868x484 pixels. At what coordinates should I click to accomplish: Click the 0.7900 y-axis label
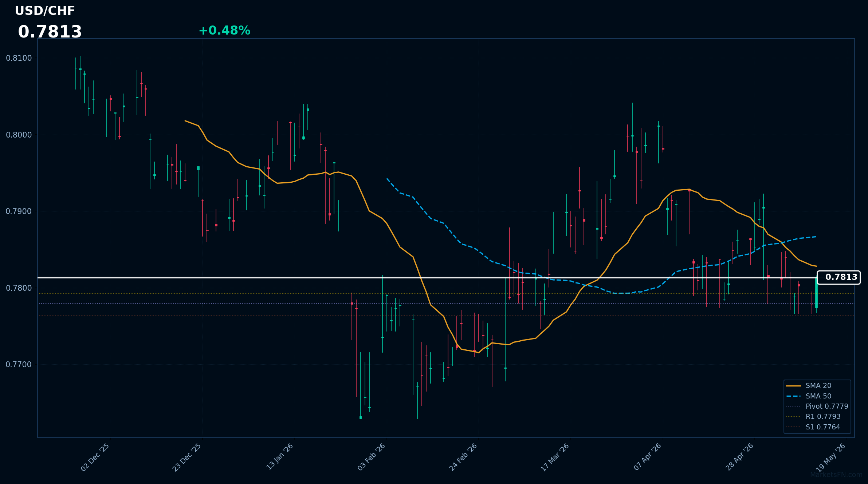pos(19,211)
